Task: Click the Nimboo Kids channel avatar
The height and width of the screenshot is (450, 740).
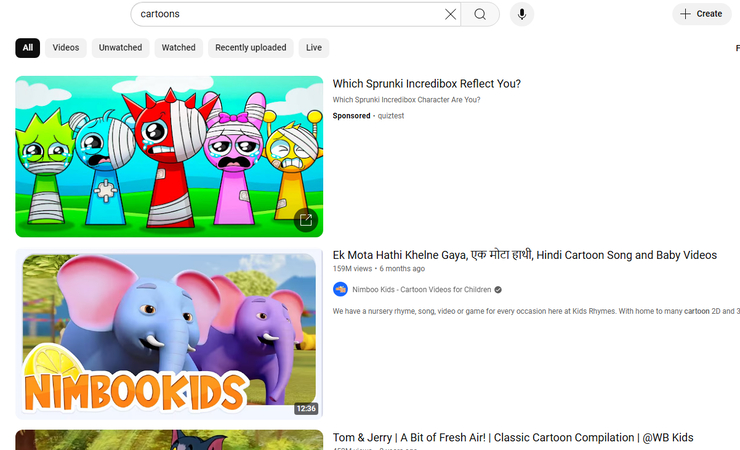Action: click(340, 289)
